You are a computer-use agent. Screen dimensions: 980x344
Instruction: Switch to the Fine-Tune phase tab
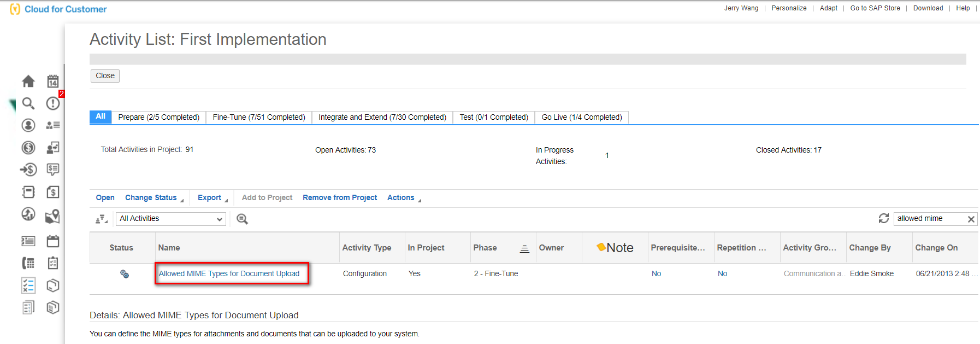pyautogui.click(x=259, y=117)
